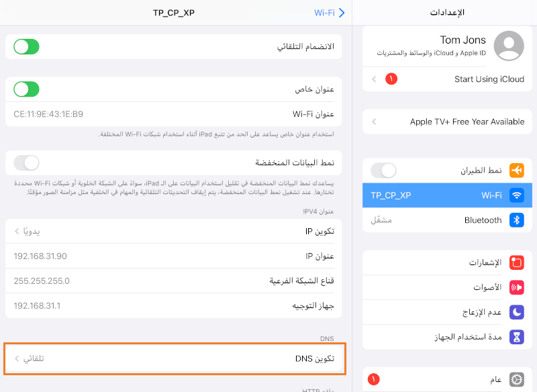Viewport: 537px width, 392px height.
Task: Select the Airplane Mode icon
Action: pos(517,170)
